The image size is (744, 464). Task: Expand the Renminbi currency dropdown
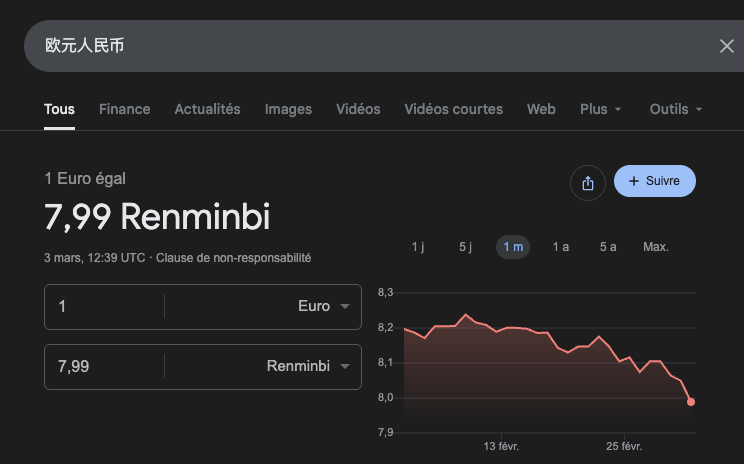coord(312,367)
